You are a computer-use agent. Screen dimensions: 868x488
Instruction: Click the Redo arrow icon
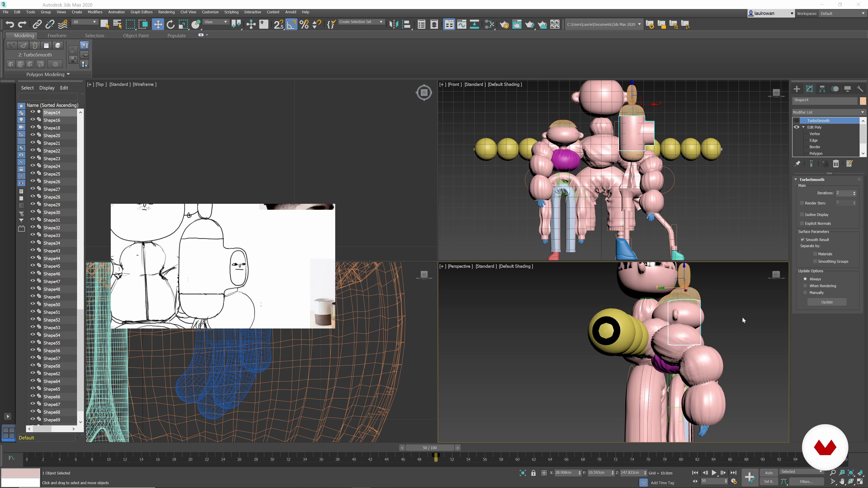(x=22, y=24)
